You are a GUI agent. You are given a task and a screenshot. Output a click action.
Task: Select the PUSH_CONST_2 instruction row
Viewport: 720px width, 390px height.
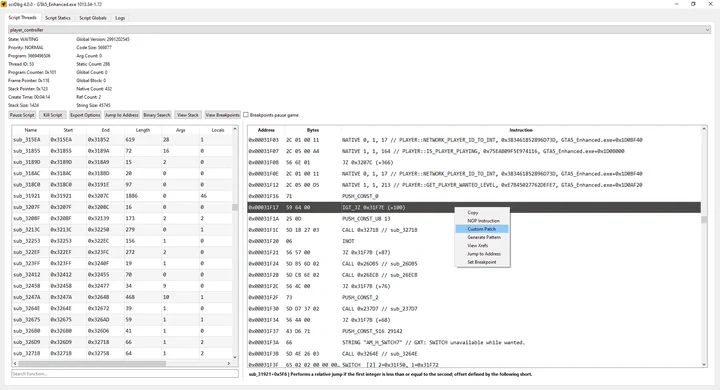pyautogui.click(x=474, y=297)
